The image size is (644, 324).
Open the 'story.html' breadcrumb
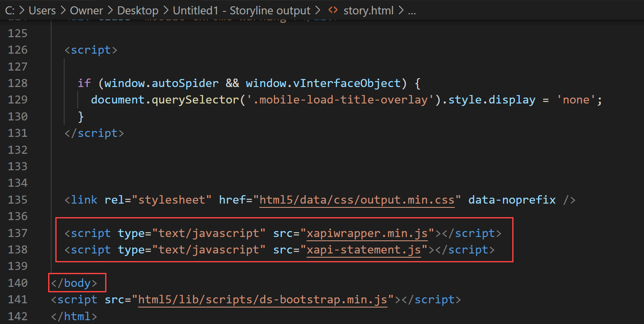click(x=368, y=11)
